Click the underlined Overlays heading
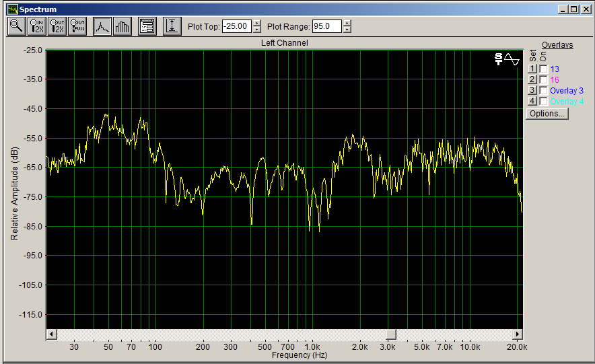595x364 pixels. coord(557,44)
